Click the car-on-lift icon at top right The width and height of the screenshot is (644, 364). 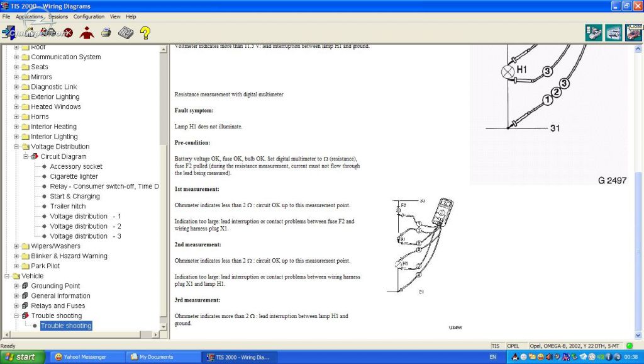[x=614, y=33]
